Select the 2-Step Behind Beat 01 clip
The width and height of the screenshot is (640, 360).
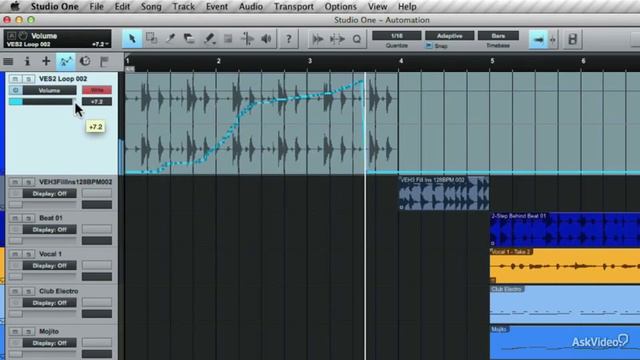tap(565, 229)
